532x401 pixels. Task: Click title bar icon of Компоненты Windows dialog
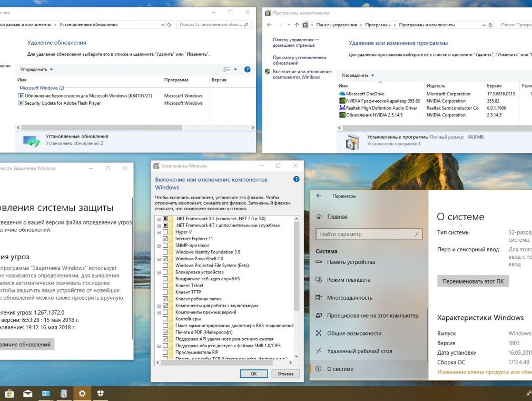click(x=156, y=166)
